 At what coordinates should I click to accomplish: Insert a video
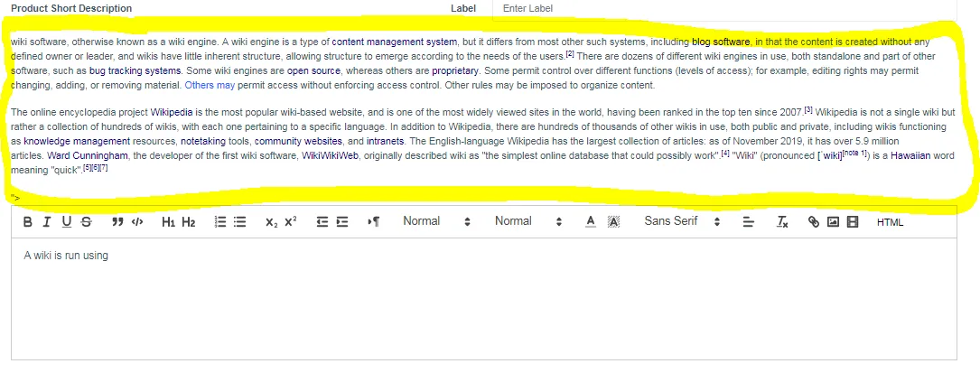pyautogui.click(x=852, y=222)
